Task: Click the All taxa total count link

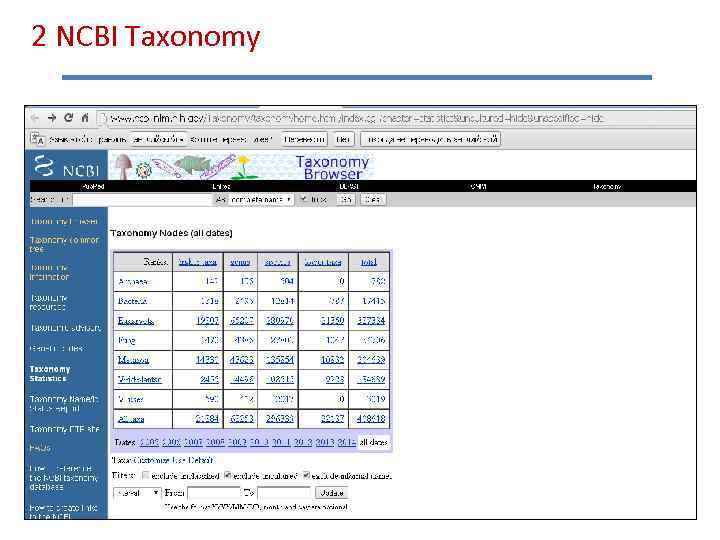Action: coord(371,419)
